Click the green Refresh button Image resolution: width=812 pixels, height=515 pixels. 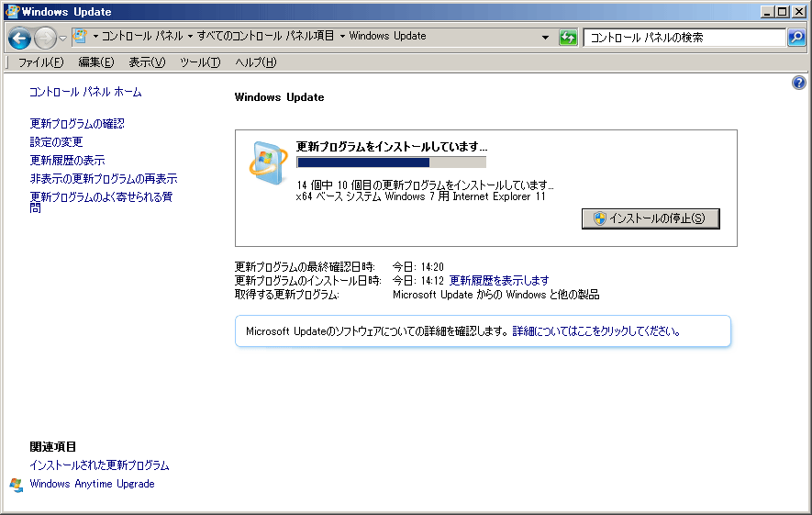tap(568, 38)
